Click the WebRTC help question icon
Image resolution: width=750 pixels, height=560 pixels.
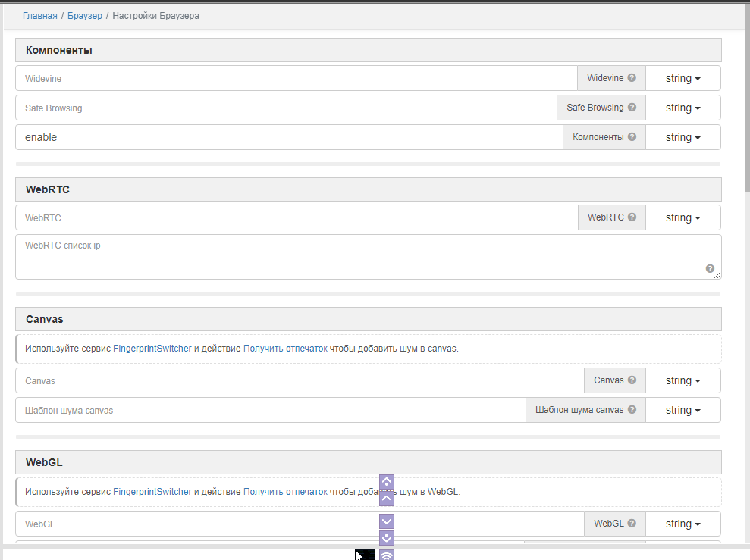pyautogui.click(x=632, y=217)
